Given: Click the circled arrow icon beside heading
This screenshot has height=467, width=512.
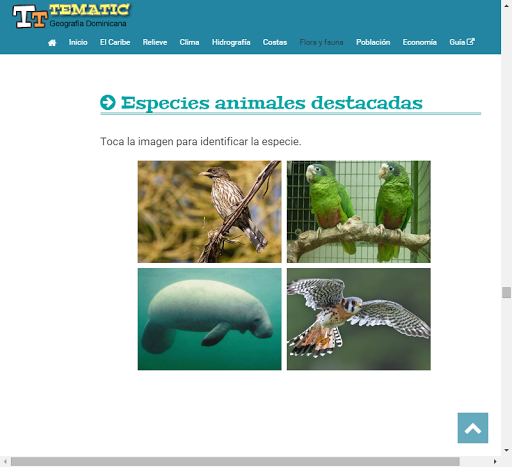Looking at the screenshot, I should 108,102.
